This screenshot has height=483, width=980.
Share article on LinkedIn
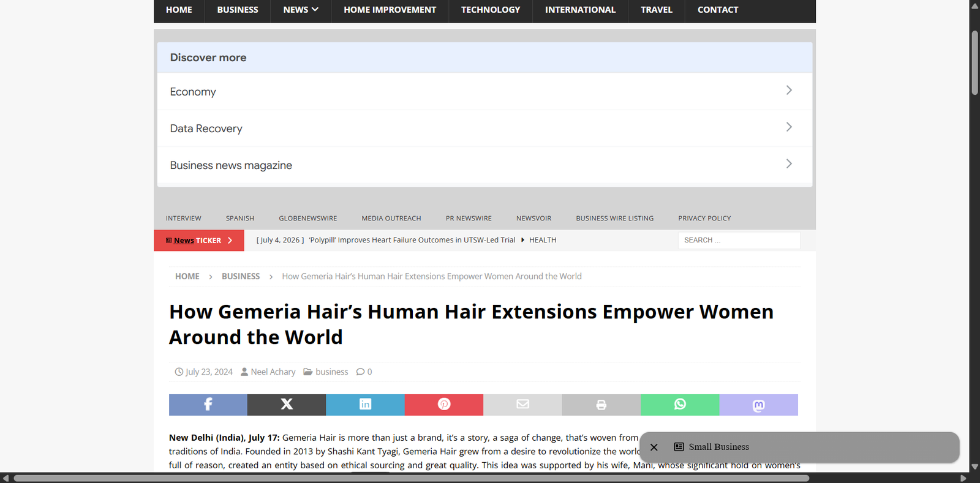[365, 405]
